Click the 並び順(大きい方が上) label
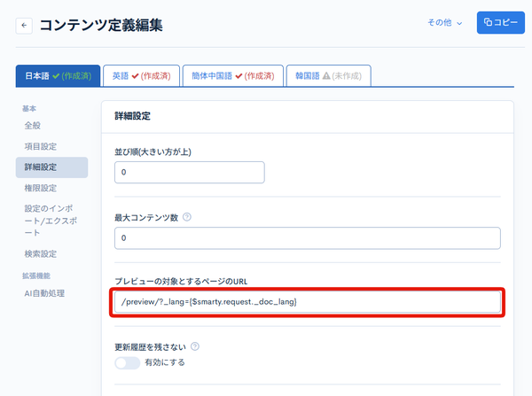Screen dimensions: 532x396 153,151
